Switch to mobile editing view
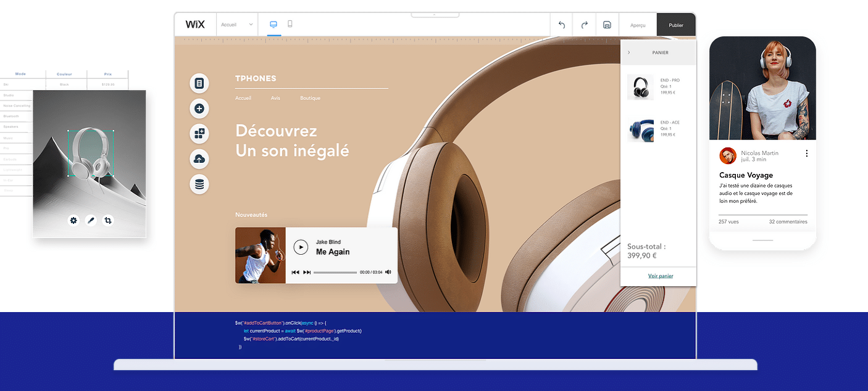This screenshot has height=391, width=868. pos(290,23)
